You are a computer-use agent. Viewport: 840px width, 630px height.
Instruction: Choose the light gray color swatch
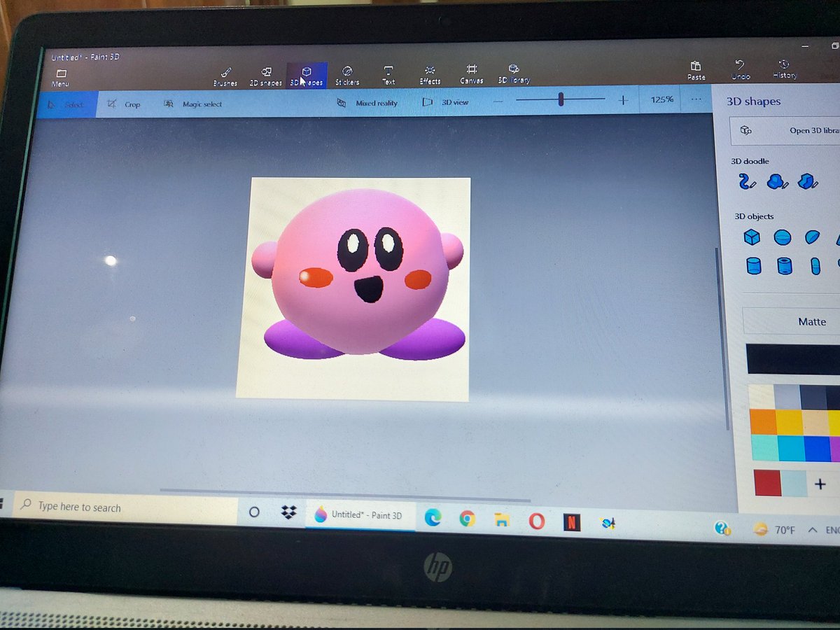click(787, 396)
